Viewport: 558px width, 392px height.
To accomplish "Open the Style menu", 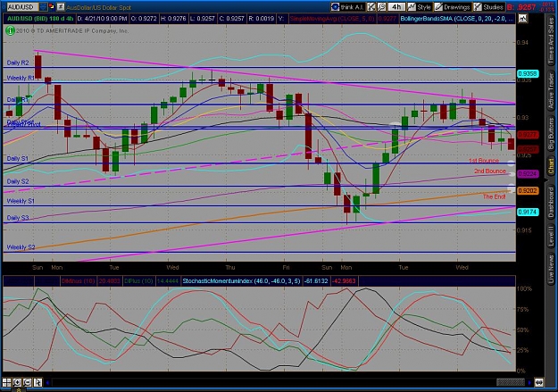I will (x=420, y=7).
